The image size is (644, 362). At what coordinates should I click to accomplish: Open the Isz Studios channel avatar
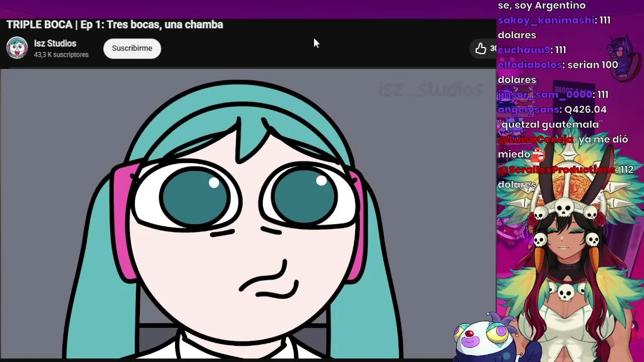[17, 48]
